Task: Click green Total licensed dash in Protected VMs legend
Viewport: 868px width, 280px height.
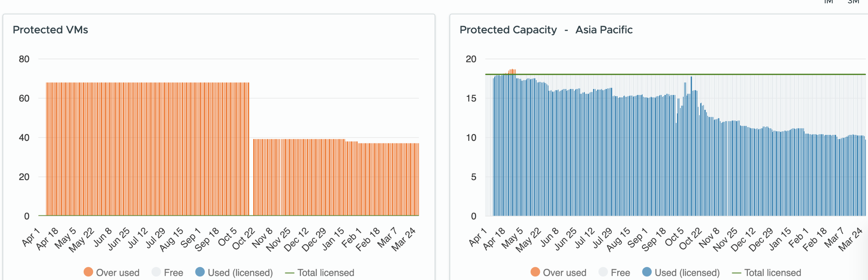Action: [289, 273]
